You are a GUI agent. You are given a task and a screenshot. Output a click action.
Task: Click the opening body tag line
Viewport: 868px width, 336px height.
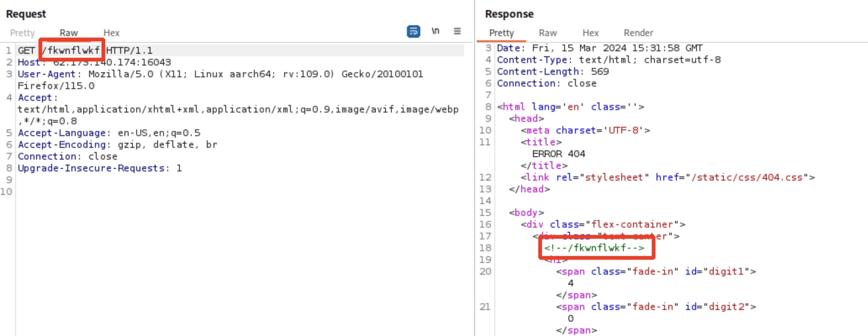(x=526, y=213)
